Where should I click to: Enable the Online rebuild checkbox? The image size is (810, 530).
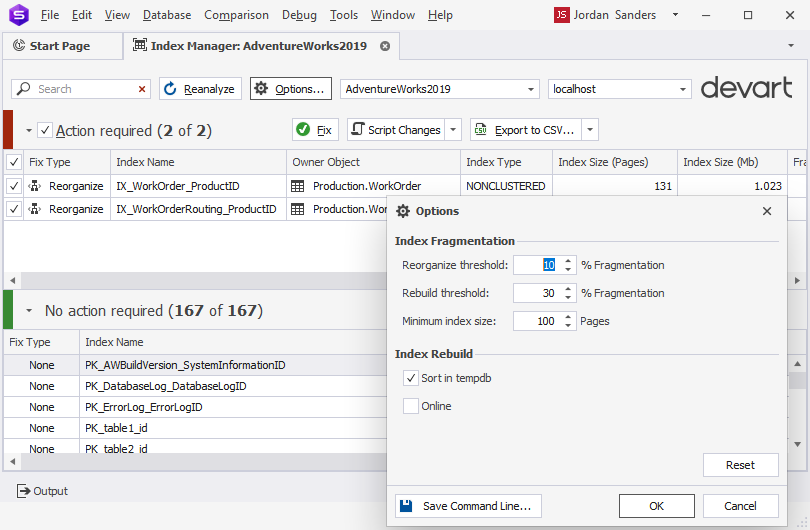[x=411, y=406]
